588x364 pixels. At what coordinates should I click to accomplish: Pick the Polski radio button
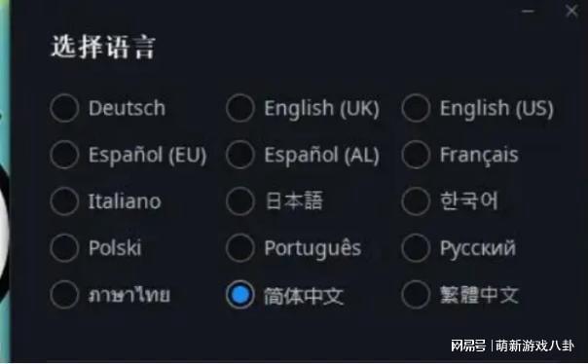[x=64, y=248]
